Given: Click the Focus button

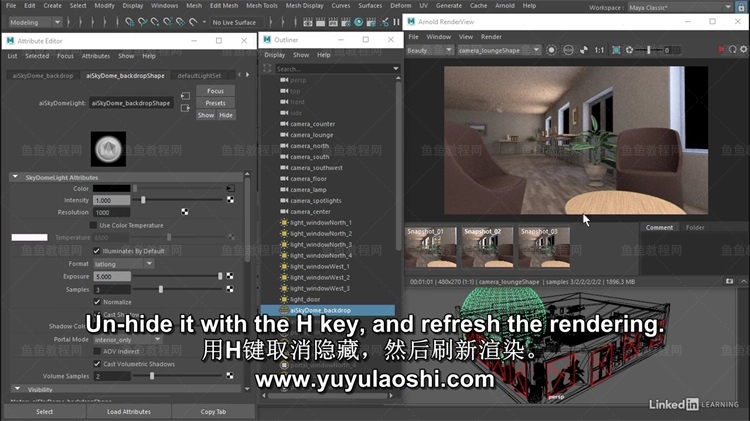Looking at the screenshot, I should (215, 91).
